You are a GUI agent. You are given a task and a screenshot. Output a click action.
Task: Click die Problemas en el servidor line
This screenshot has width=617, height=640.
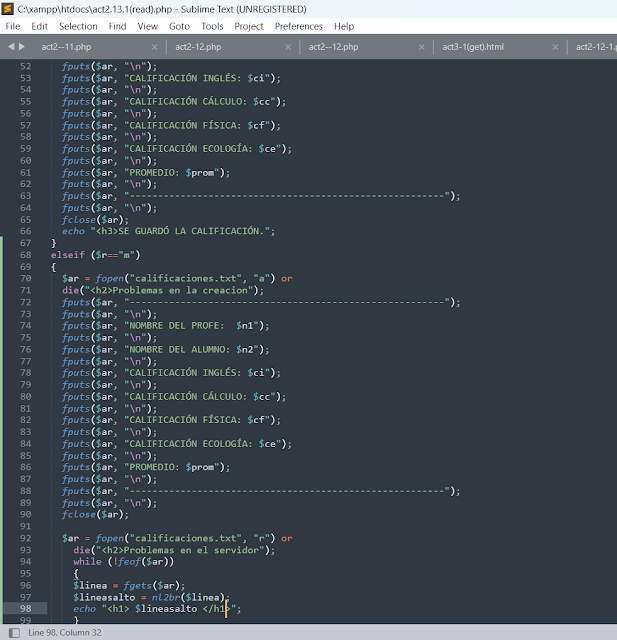tap(174, 550)
